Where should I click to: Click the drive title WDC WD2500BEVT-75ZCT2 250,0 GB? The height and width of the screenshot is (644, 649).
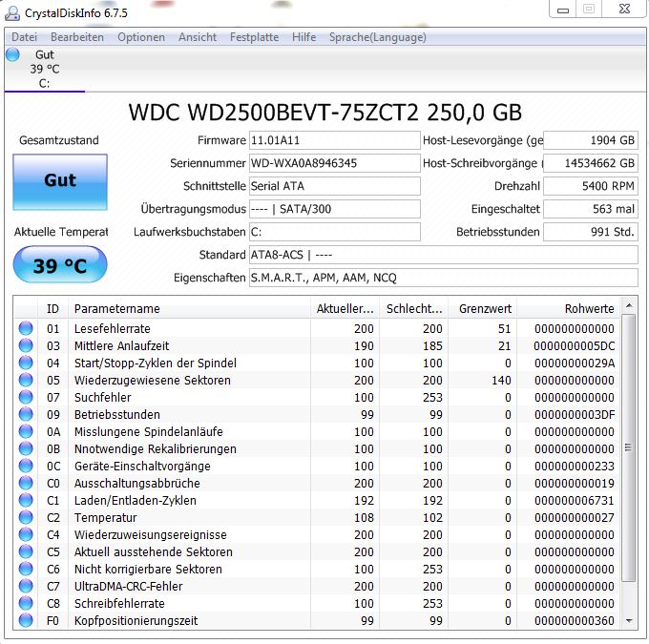(324, 113)
